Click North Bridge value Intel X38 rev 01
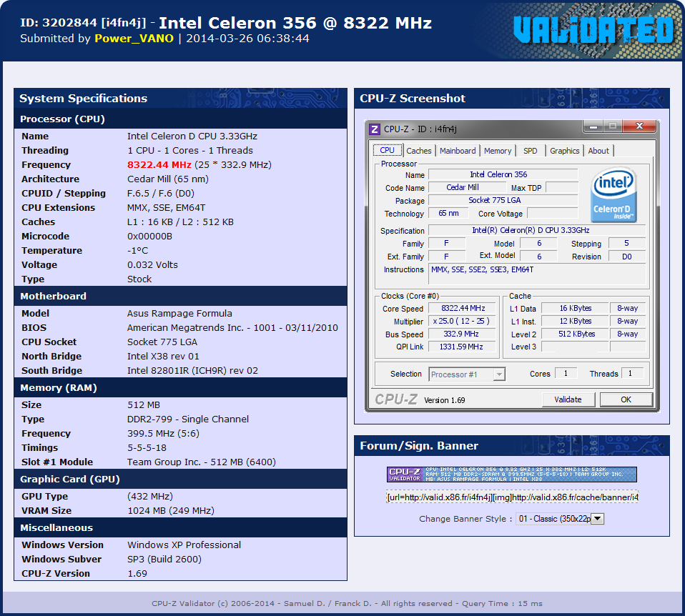 point(163,357)
